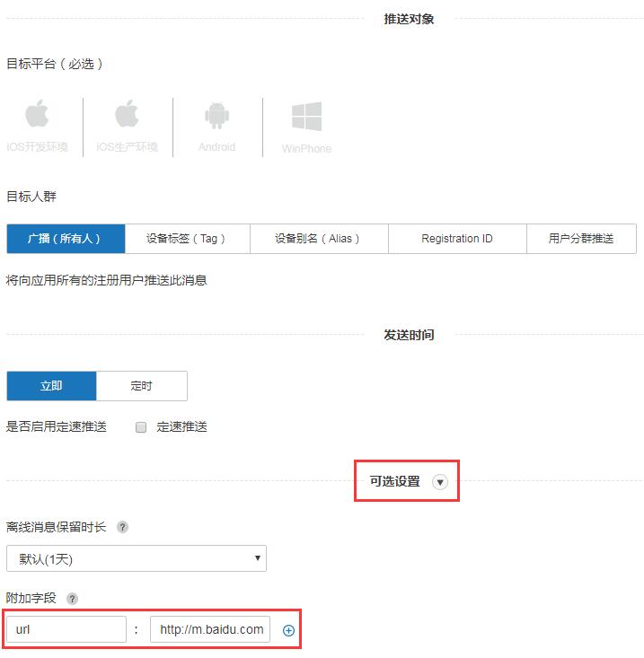The image size is (644, 658).
Task: Click help icon beside 附加字段
Action: [x=72, y=599]
